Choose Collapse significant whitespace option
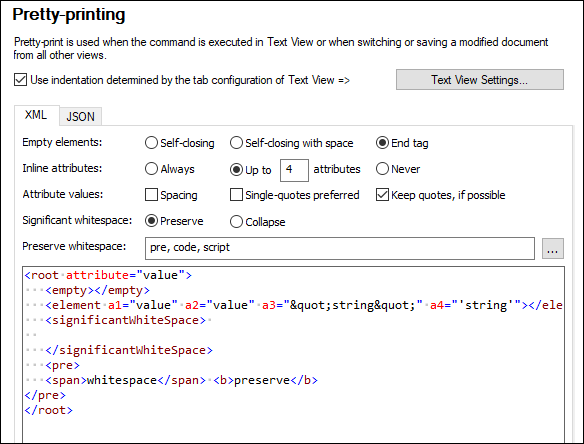This screenshot has width=584, height=444. [x=237, y=222]
